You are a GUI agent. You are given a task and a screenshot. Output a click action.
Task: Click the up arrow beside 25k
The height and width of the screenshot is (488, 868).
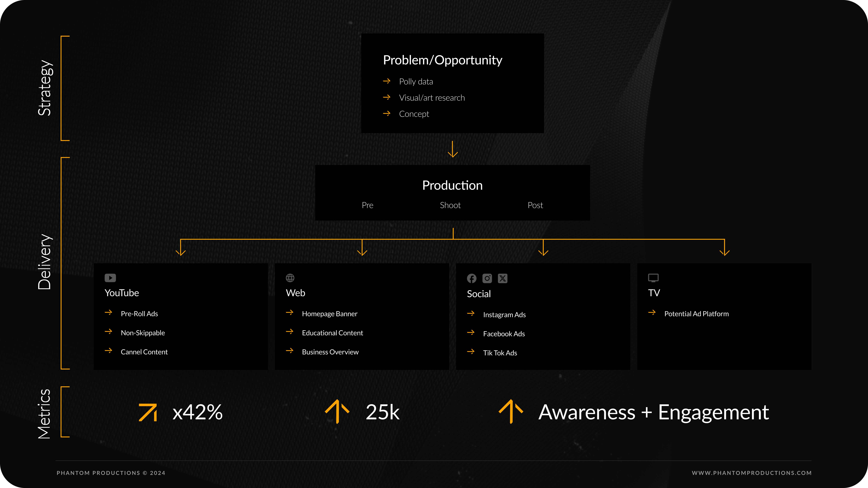click(337, 411)
